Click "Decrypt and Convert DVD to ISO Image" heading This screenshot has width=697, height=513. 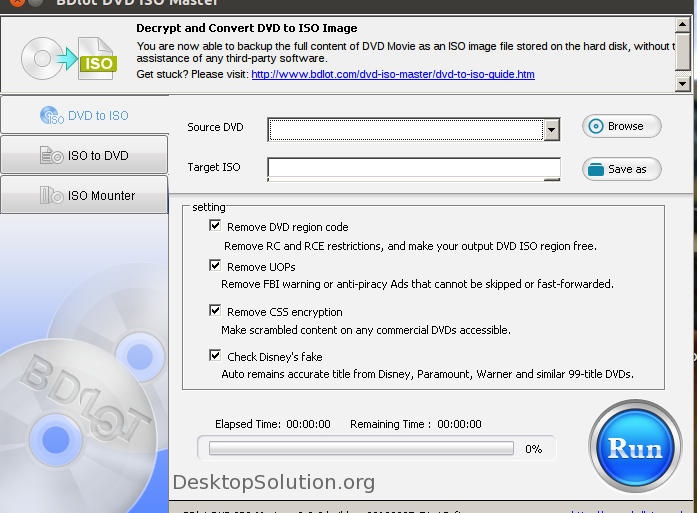coord(247,28)
